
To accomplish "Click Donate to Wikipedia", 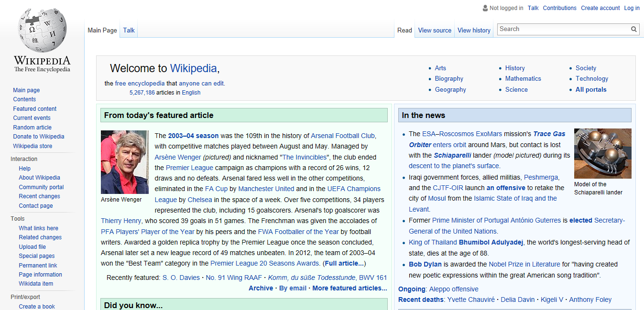I will 38,137.
